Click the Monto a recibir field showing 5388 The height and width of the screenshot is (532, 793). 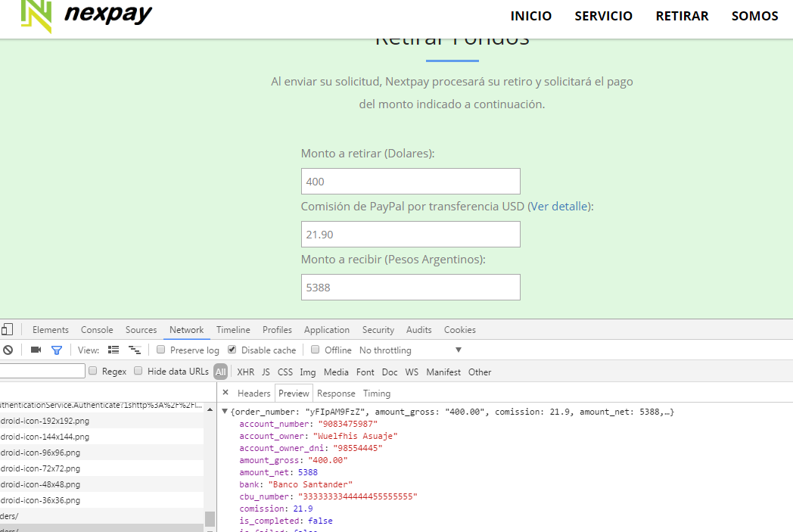(x=411, y=288)
